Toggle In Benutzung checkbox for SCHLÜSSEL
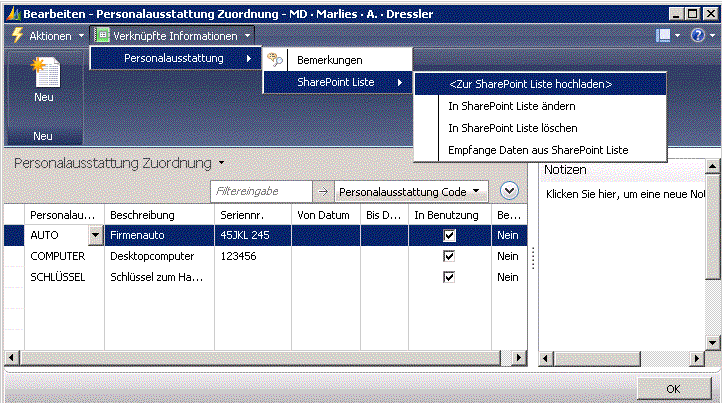 pyautogui.click(x=449, y=277)
